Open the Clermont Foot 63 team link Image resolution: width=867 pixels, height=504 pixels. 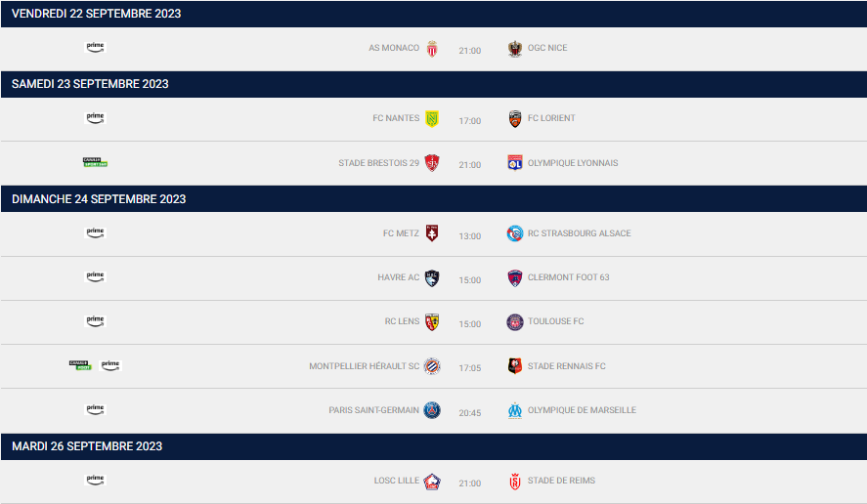click(x=569, y=277)
